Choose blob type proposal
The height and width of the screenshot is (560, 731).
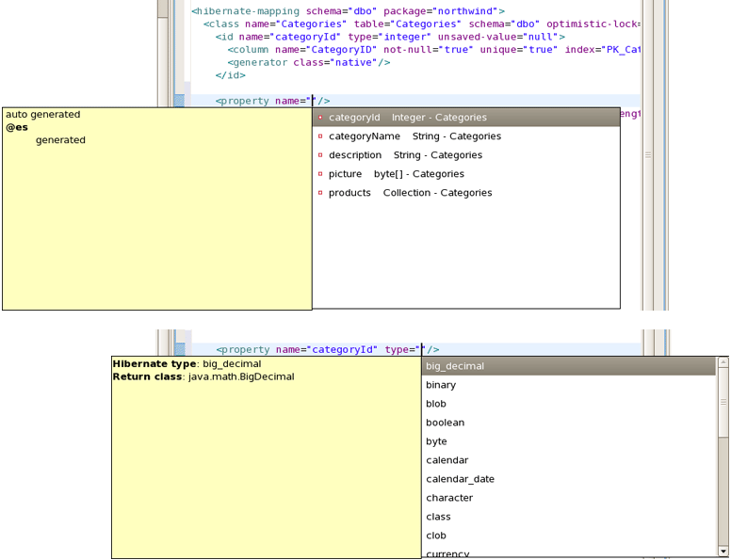436,404
